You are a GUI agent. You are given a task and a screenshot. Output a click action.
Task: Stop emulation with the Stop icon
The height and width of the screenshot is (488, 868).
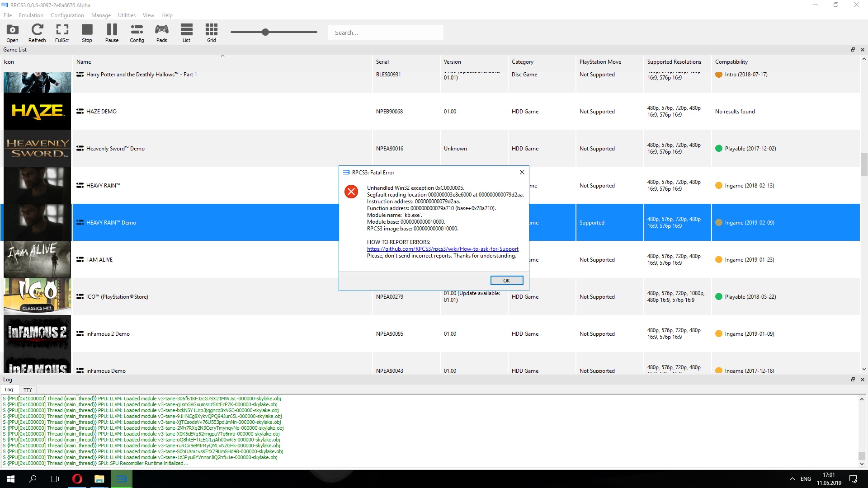87,33
